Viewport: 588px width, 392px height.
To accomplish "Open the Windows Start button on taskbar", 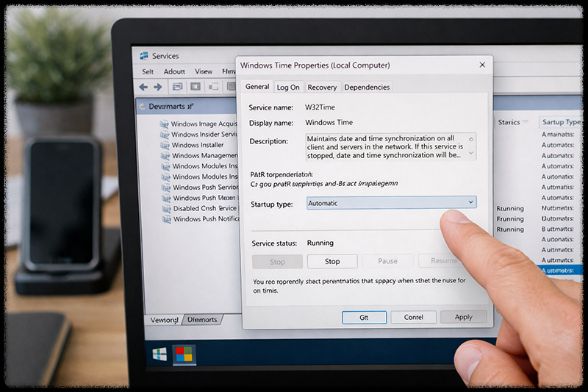I will pyautogui.click(x=159, y=354).
